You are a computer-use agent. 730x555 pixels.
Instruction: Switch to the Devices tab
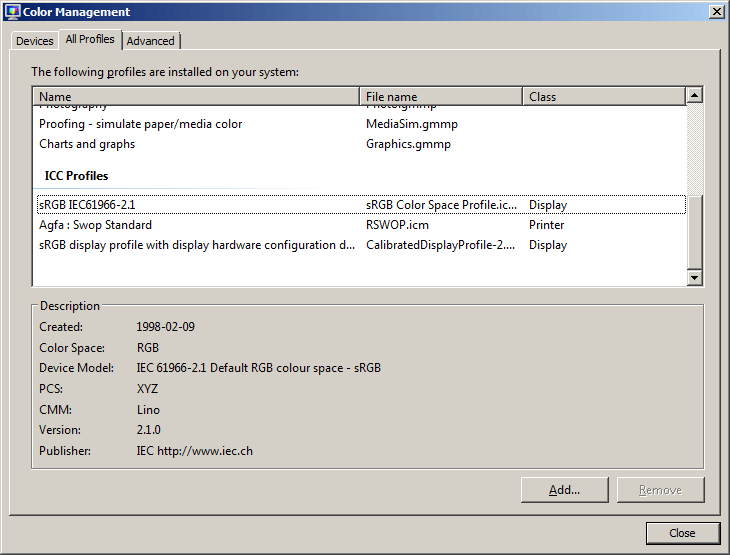(x=35, y=41)
